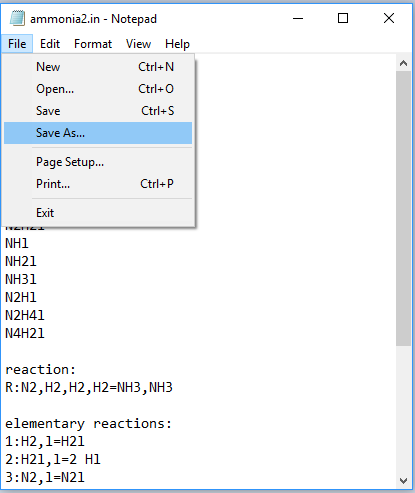Choose Print... from the menu
The width and height of the screenshot is (415, 493).
(x=98, y=184)
